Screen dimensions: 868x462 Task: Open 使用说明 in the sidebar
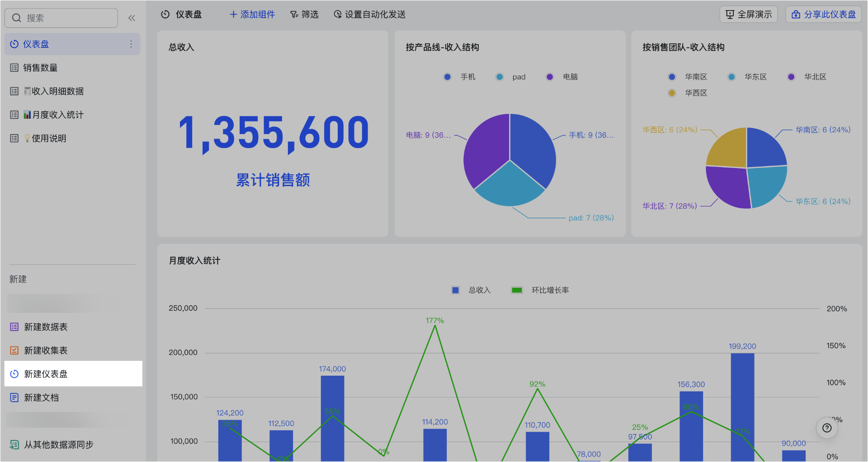[x=72, y=138]
